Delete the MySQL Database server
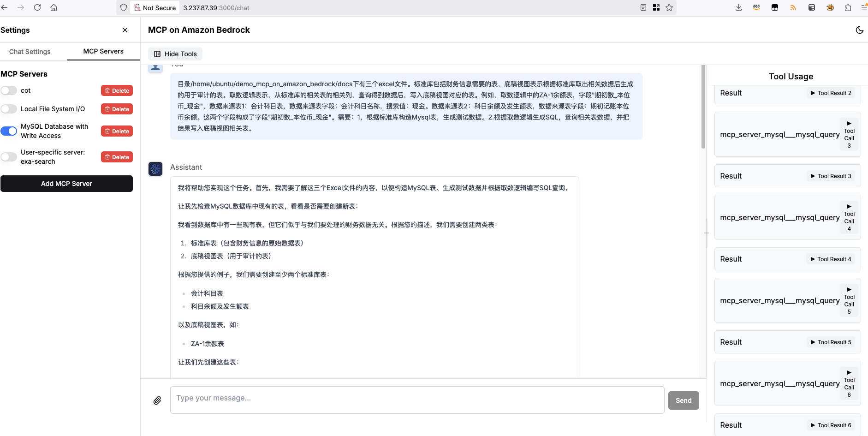This screenshot has width=868, height=436. click(117, 131)
